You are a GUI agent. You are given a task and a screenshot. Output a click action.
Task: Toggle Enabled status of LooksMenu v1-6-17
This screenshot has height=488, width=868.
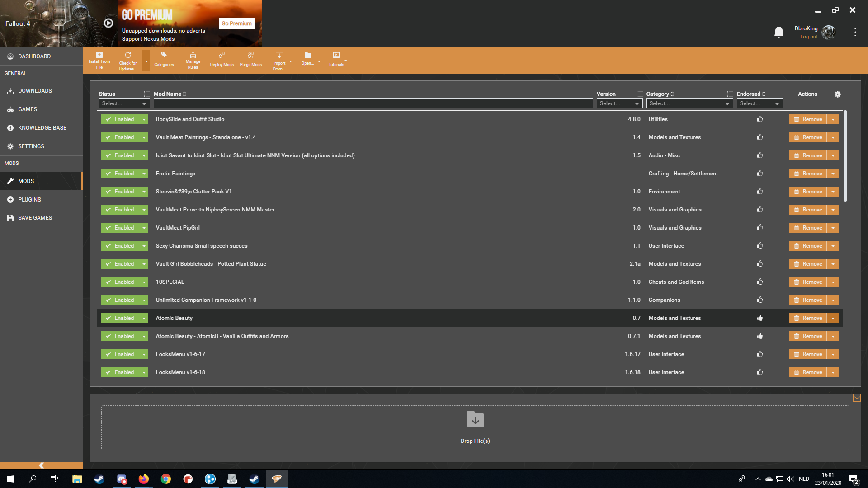click(x=120, y=354)
